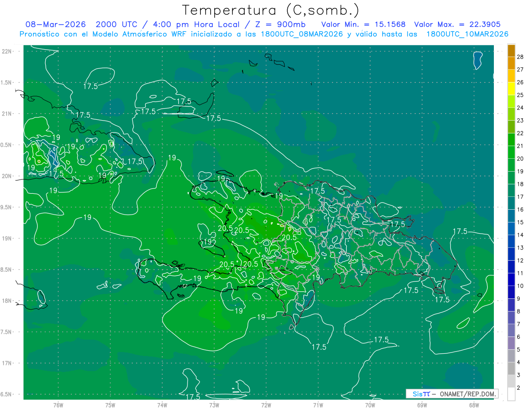Click the '20' value in the color legend
532x411 pixels.
[520, 159]
